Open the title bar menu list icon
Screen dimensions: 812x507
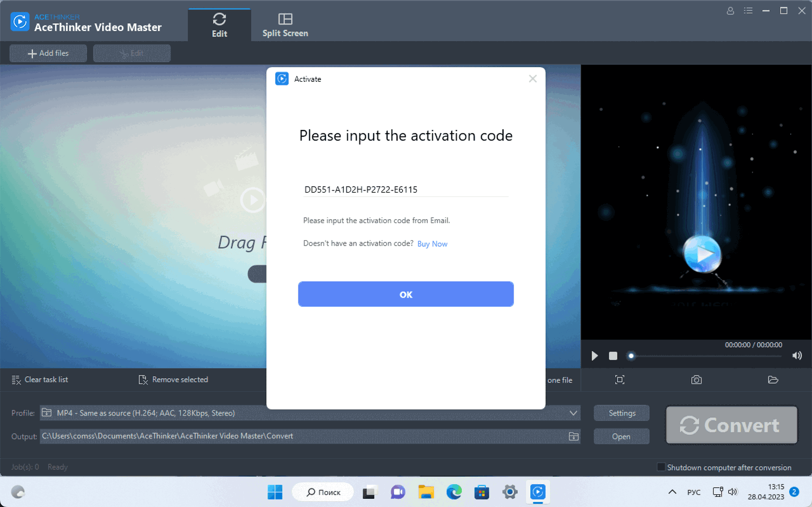pyautogui.click(x=748, y=11)
